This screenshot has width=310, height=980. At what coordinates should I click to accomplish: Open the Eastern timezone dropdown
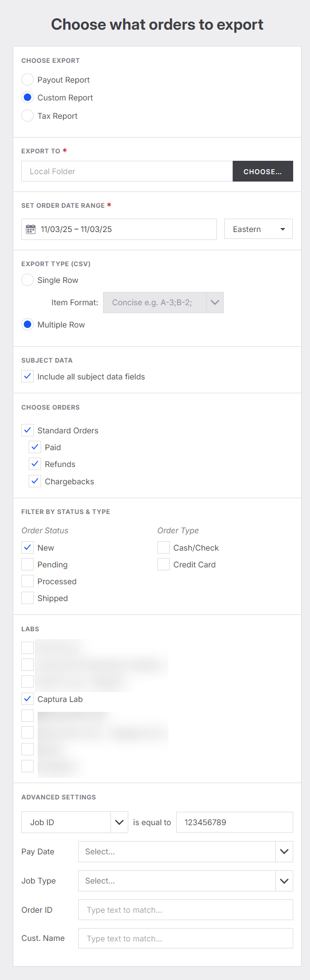point(258,230)
